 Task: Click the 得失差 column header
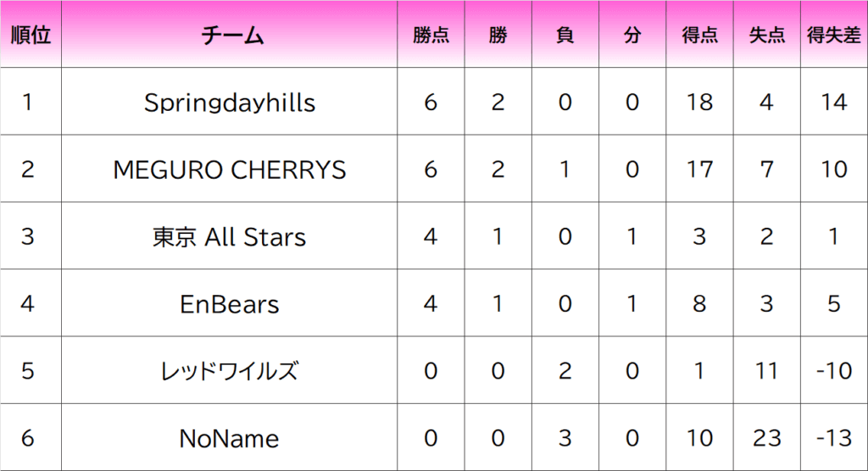pos(834,36)
